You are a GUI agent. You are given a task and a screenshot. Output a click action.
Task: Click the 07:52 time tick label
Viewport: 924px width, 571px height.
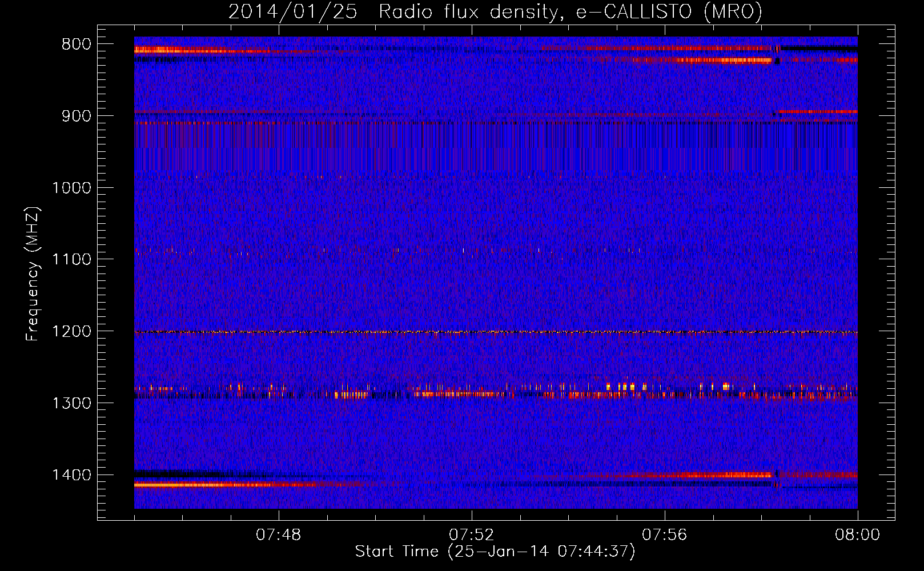click(472, 535)
